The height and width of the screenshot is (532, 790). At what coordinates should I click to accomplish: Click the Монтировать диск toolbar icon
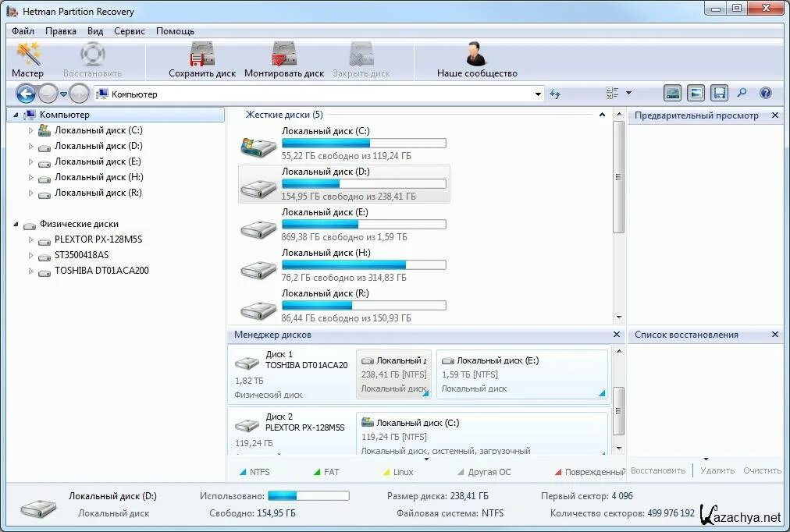(x=283, y=55)
